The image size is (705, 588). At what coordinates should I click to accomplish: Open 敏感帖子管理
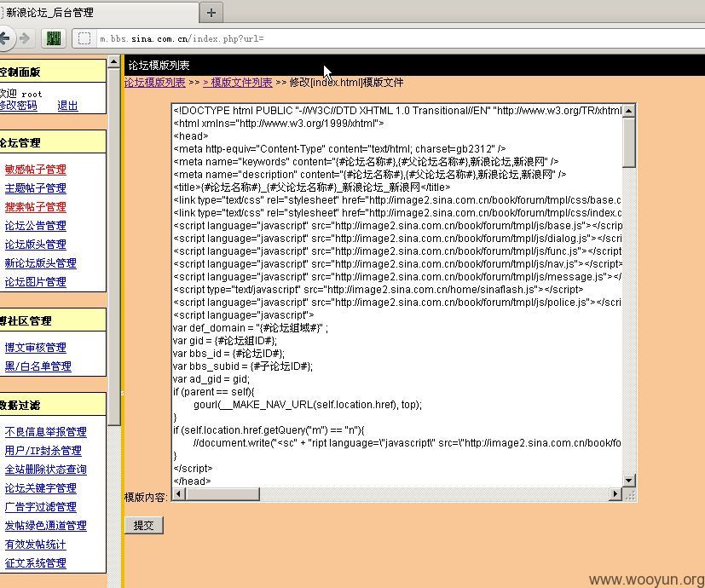point(36,170)
